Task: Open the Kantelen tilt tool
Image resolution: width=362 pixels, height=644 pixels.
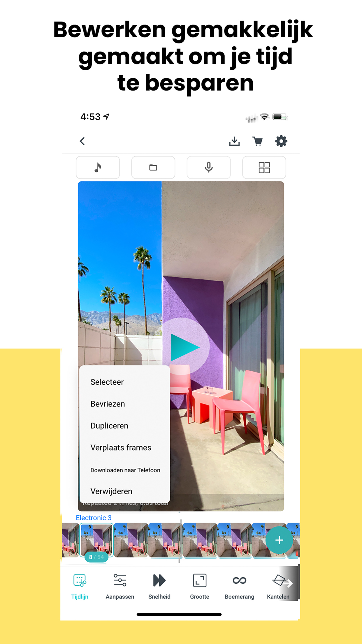Action: (x=278, y=586)
